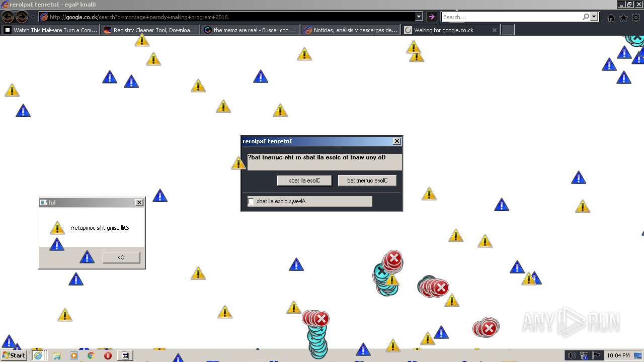
Task: Open the search provider dropdown arrow
Action: (594, 17)
